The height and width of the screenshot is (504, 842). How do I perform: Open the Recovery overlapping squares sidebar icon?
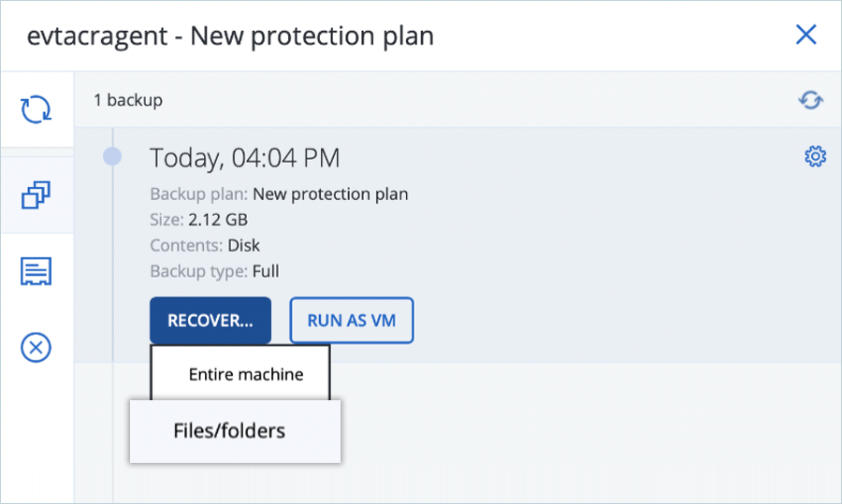[36, 195]
